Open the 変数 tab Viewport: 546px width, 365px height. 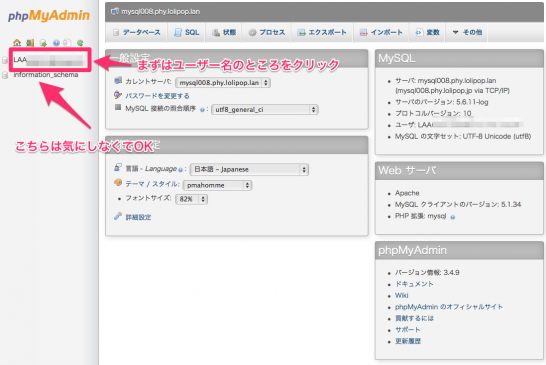428,32
